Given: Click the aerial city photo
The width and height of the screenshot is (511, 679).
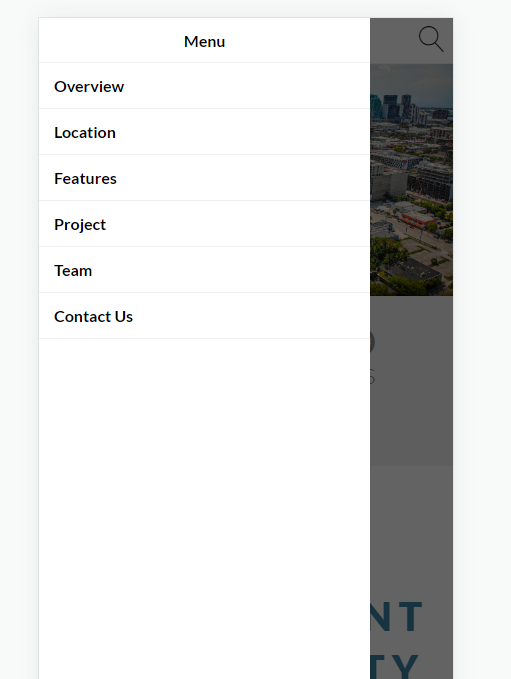Looking at the screenshot, I should point(411,180).
